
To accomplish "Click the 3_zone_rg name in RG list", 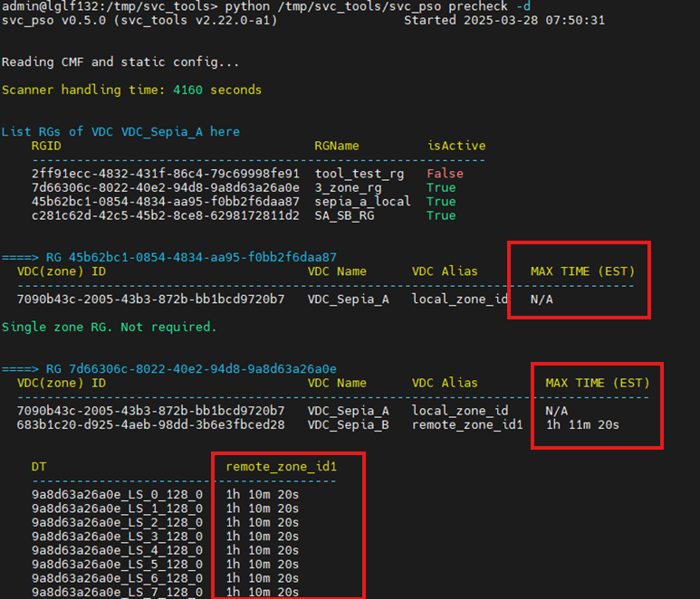I will coord(347,187).
